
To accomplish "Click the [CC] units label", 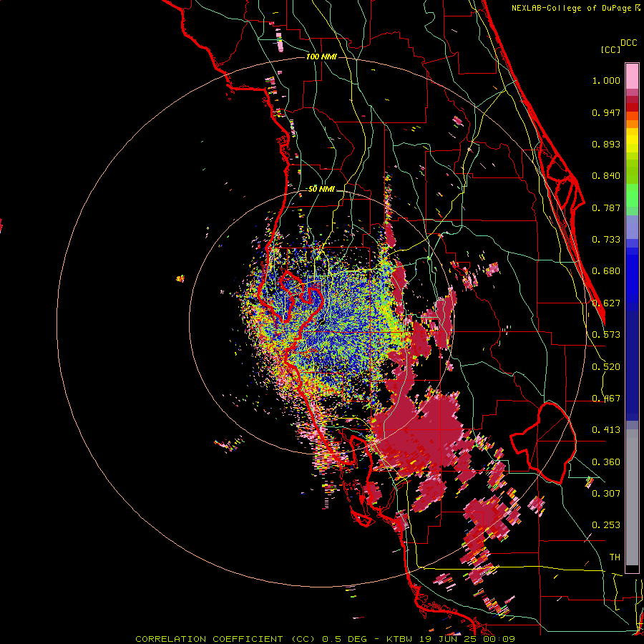I will pos(610,49).
